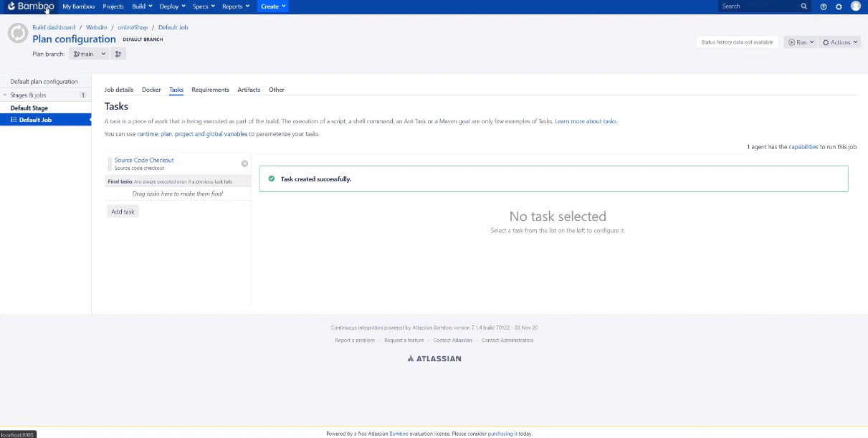
Task: Switch to the Requirements tab
Action: point(210,90)
